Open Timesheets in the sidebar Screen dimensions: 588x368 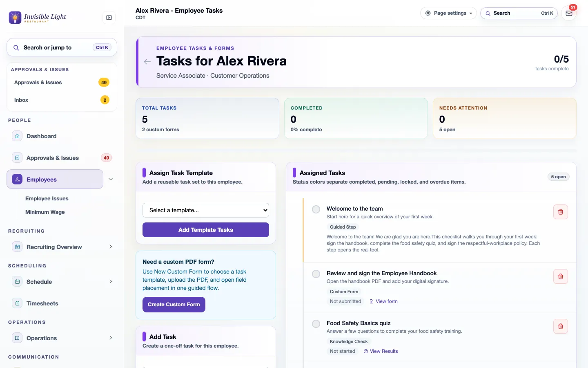point(42,303)
